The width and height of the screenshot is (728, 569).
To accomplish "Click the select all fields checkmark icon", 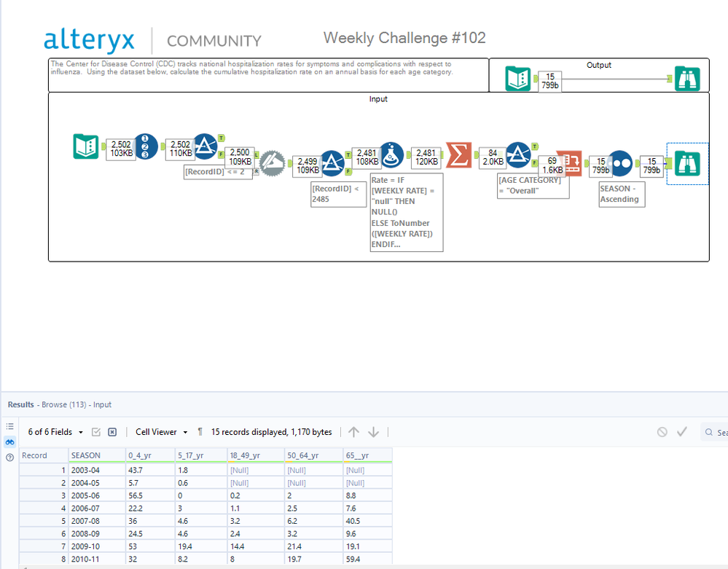I will [96, 432].
